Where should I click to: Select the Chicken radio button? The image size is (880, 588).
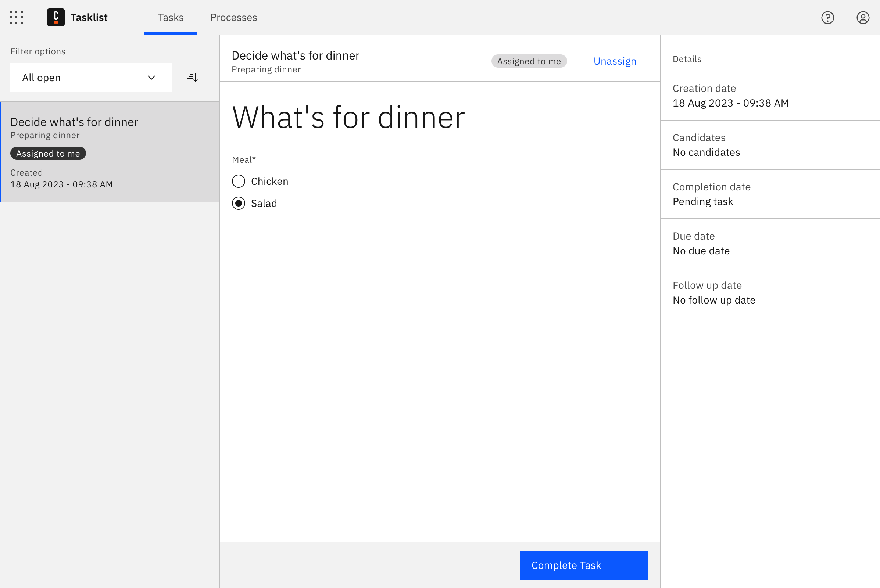point(238,181)
